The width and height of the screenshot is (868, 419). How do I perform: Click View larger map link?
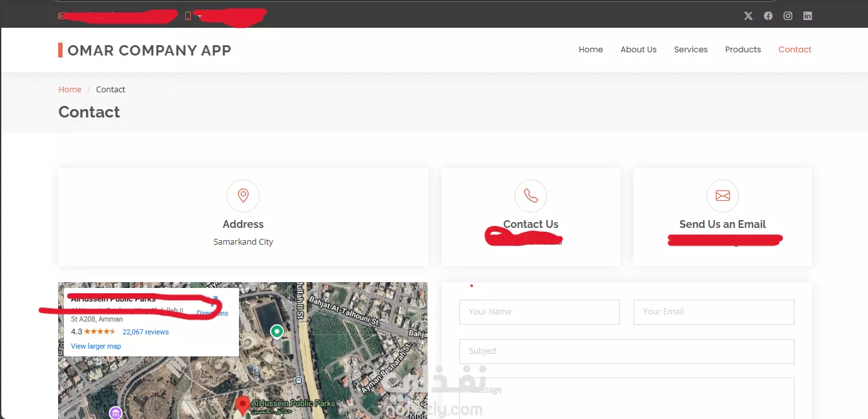click(96, 347)
